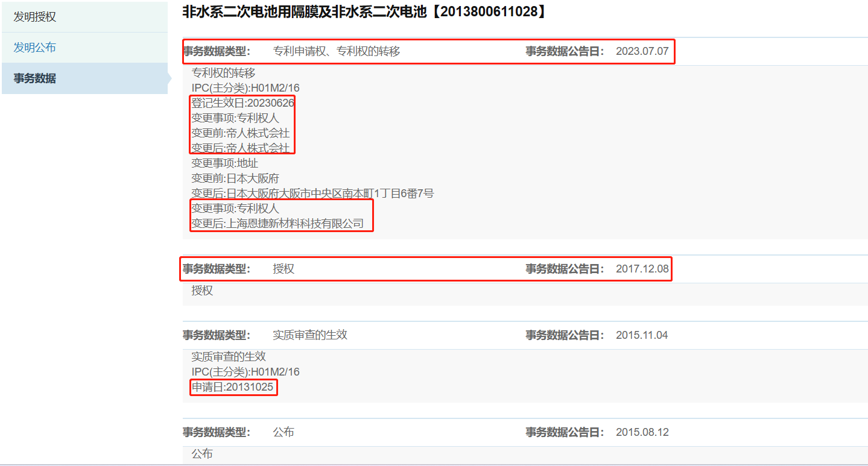Image resolution: width=868 pixels, height=466 pixels.
Task: Click the 实质审查的生效 record type header
Action: 309,335
